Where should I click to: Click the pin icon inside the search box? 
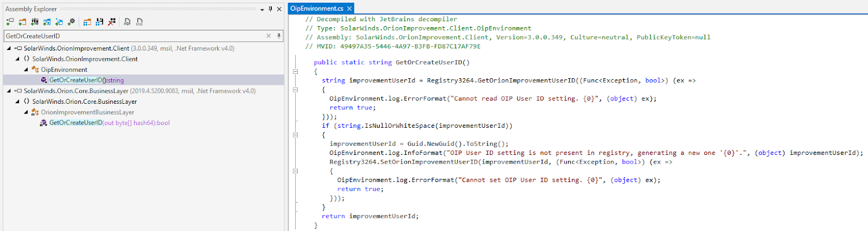tap(279, 36)
